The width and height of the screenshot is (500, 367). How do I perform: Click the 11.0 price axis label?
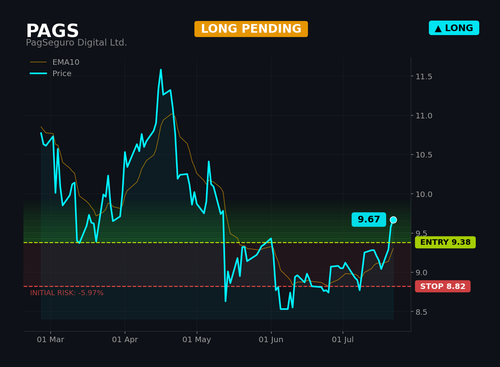tap(424, 116)
